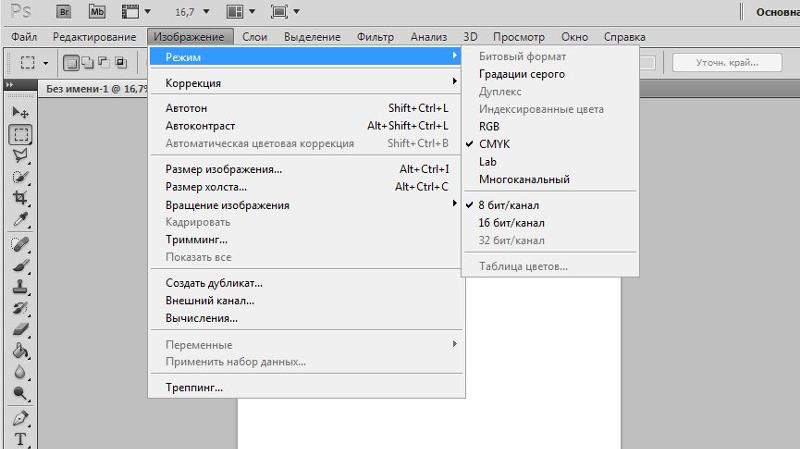The height and width of the screenshot is (449, 800).
Task: Open the Фильтр menu
Action: [375, 37]
